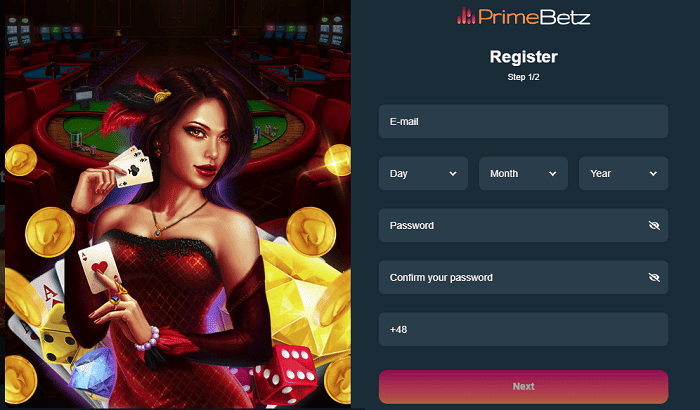Viewport: 700px width, 410px height.
Task: Click the Register heading
Action: click(523, 57)
